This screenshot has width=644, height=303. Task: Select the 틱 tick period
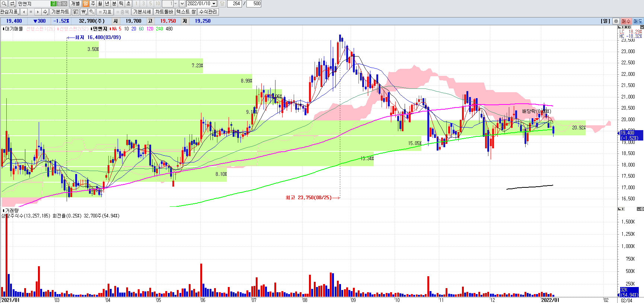pos(121,4)
